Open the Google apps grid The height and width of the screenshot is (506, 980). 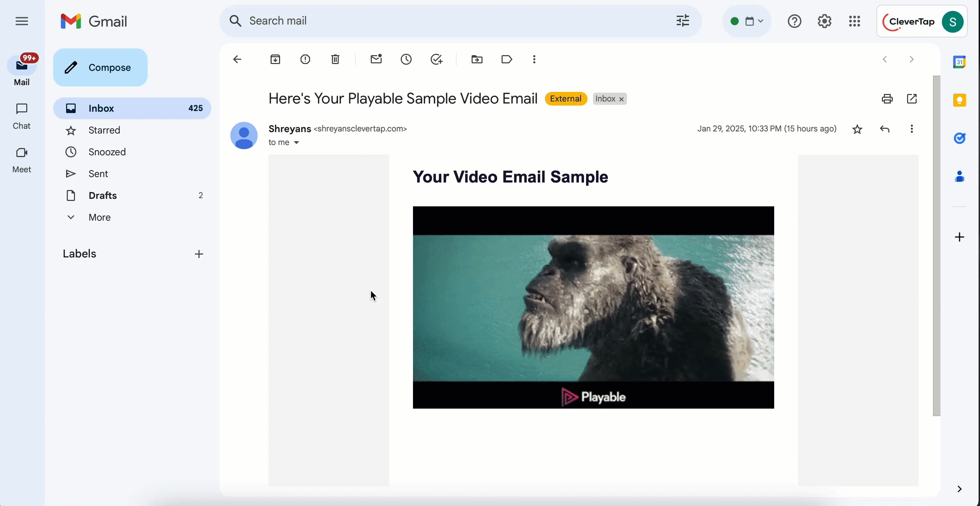tap(855, 21)
